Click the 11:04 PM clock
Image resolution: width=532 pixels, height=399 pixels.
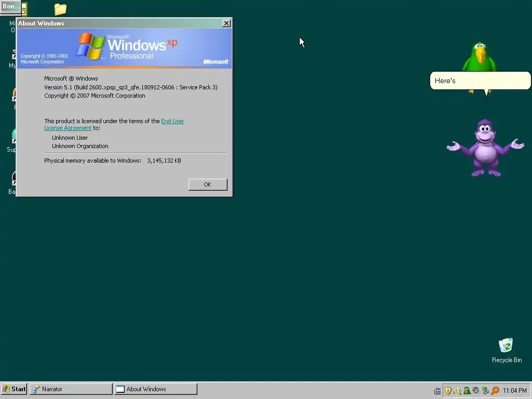(515, 391)
